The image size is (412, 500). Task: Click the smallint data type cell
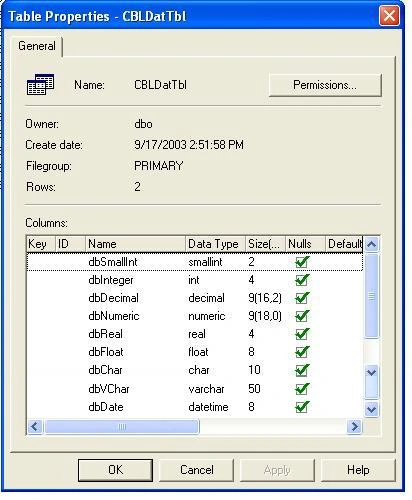[x=205, y=262]
